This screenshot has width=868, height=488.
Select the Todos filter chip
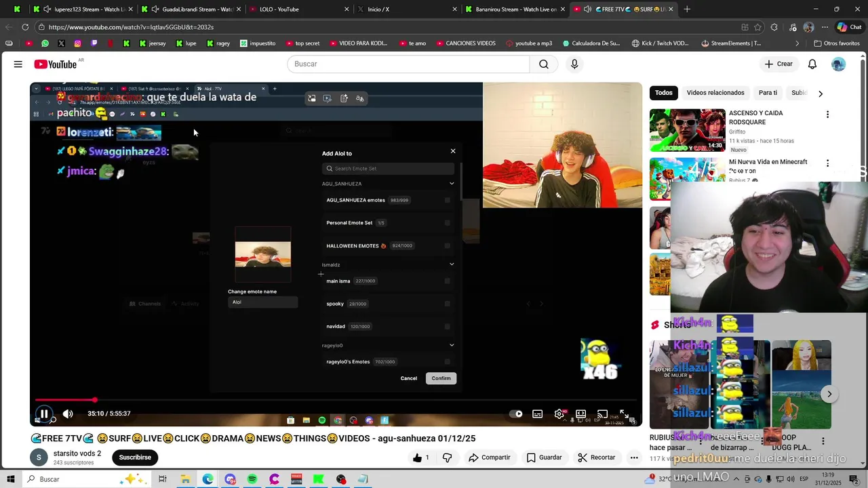pyautogui.click(x=664, y=93)
